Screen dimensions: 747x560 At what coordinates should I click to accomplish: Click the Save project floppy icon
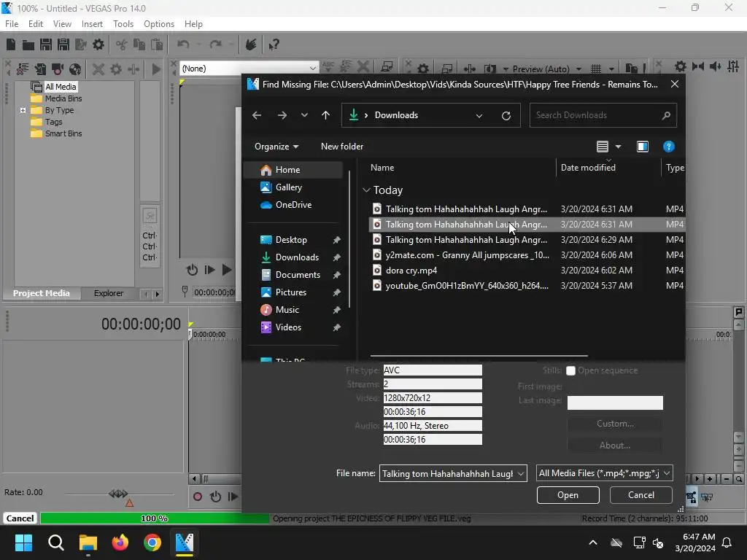[x=46, y=44]
